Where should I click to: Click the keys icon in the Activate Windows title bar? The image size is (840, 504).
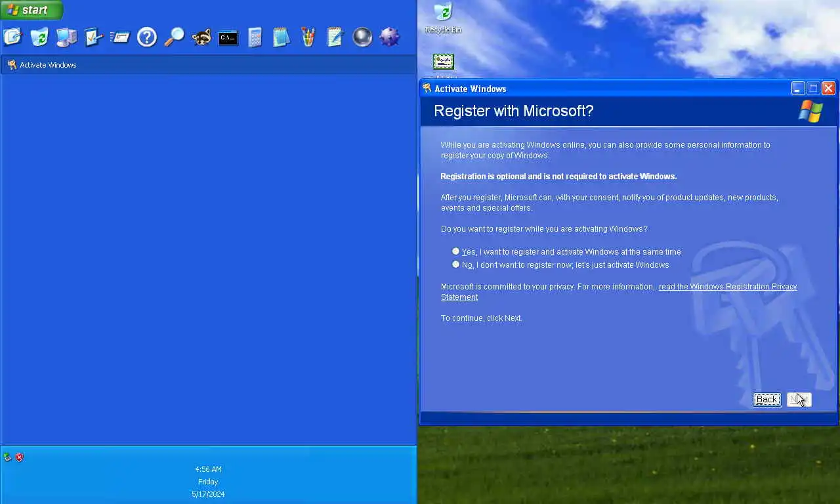point(427,89)
